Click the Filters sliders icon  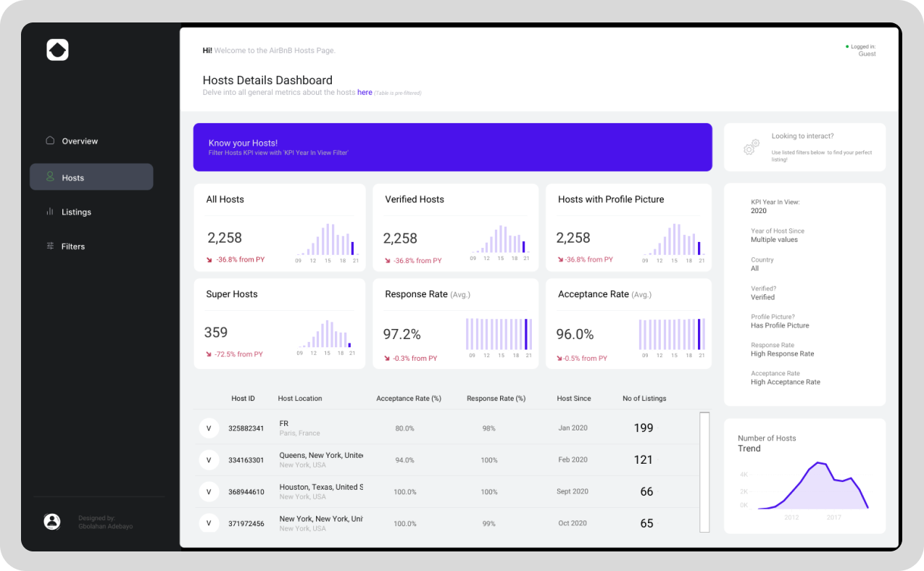(50, 246)
